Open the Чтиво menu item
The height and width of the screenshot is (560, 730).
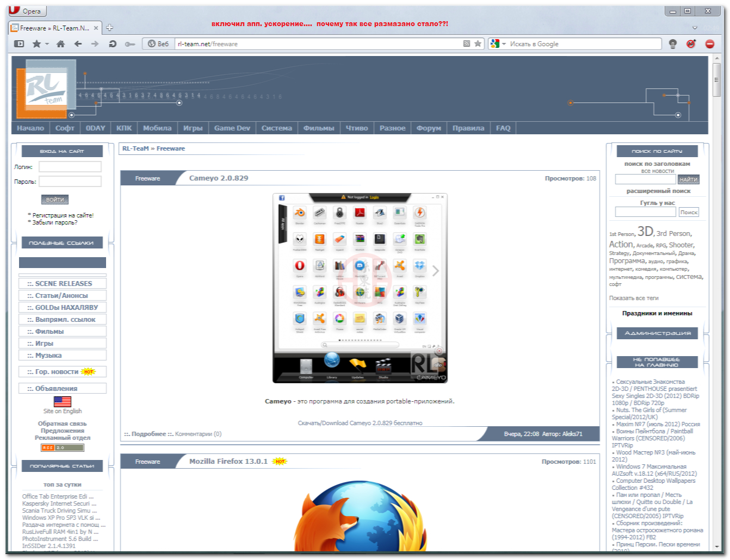pyautogui.click(x=357, y=128)
